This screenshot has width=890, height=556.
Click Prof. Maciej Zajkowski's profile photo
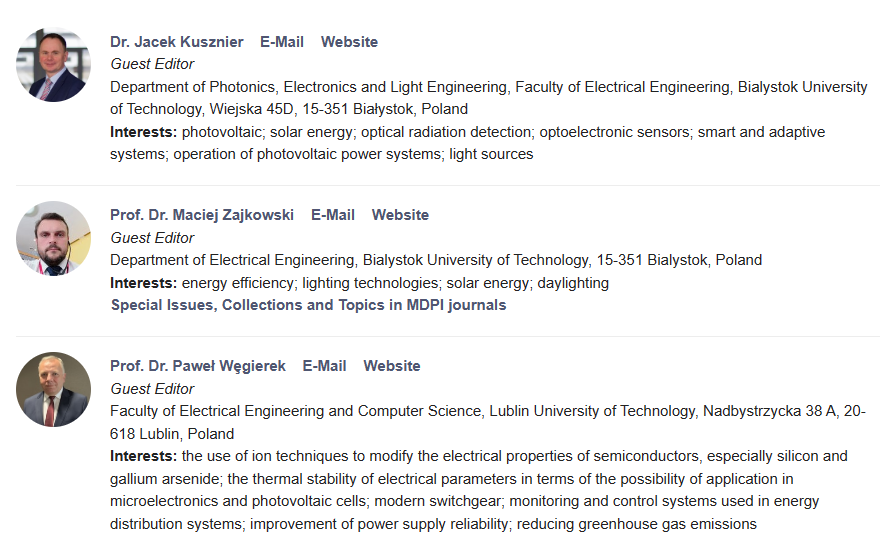tap(53, 238)
